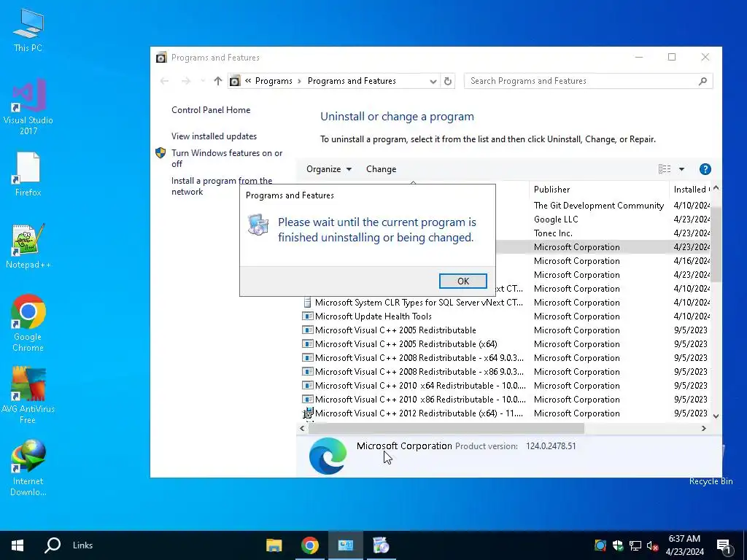The width and height of the screenshot is (747, 560).
Task: Click Visual C++ 2008 x86 Redistributable row icon
Action: [308, 371]
